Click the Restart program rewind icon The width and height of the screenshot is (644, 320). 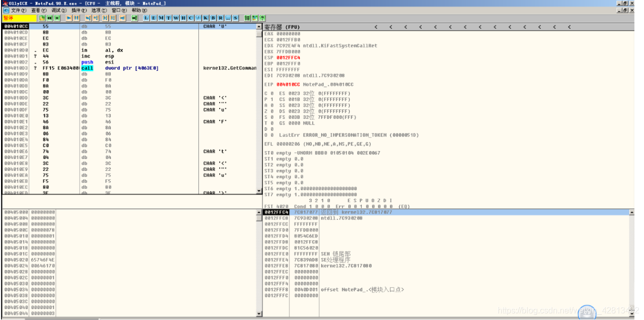49,18
